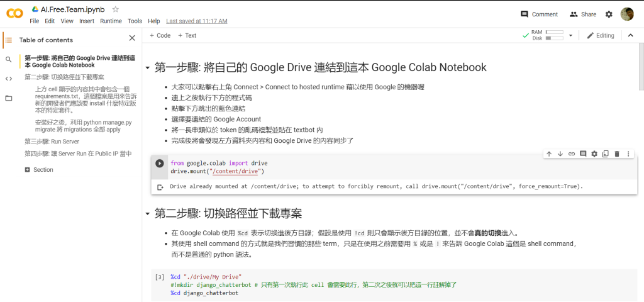
Task: Add a new Code cell
Action: click(160, 35)
